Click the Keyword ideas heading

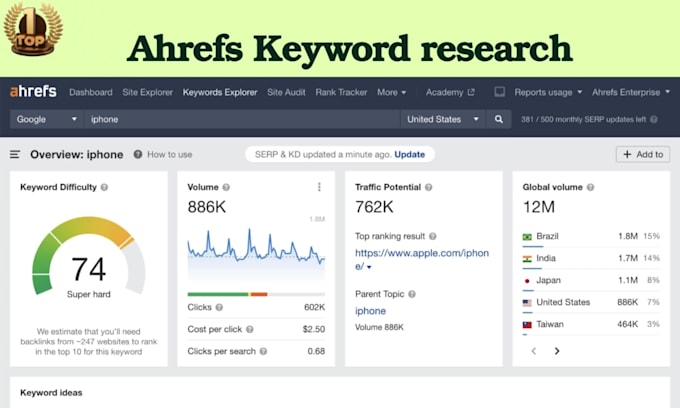(x=51, y=393)
